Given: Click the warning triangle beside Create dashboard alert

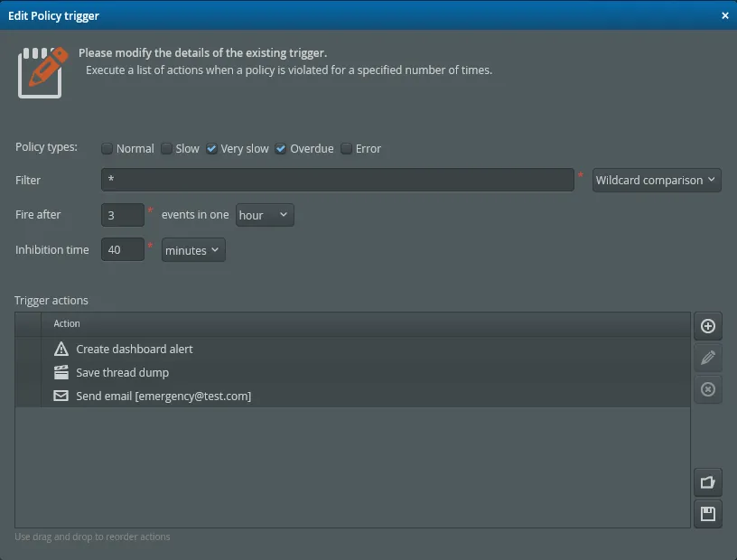Looking at the screenshot, I should [61, 348].
